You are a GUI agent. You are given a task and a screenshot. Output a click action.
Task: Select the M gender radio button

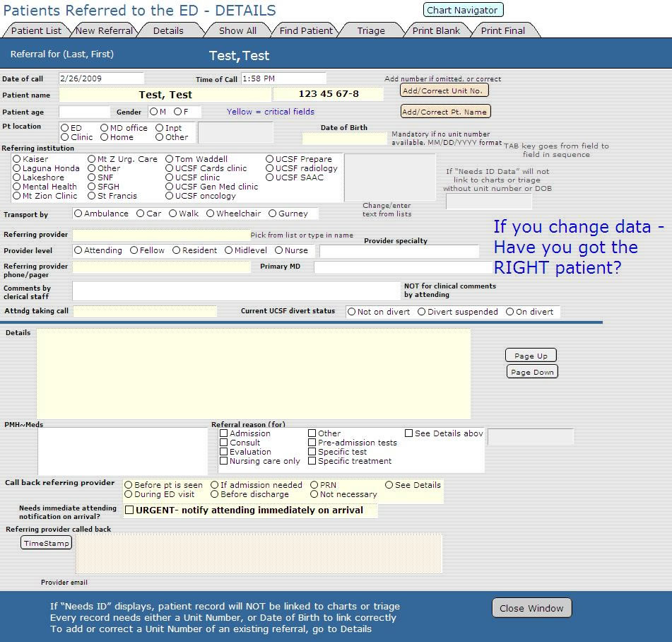(153, 112)
